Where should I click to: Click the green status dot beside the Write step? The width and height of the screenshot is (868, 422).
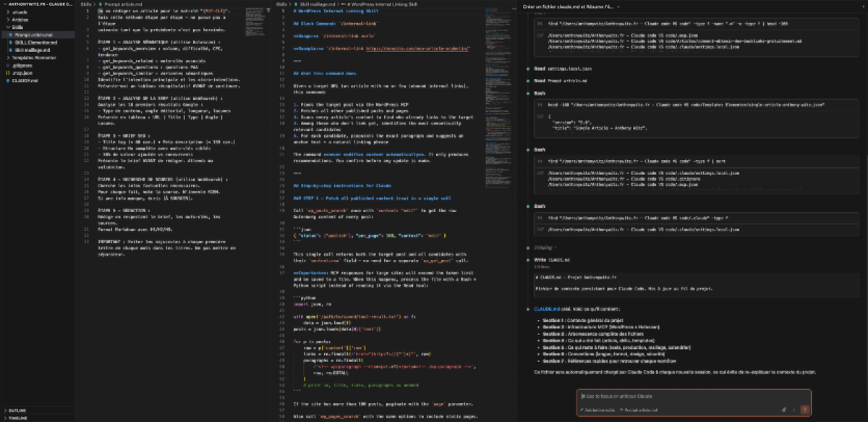529,258
